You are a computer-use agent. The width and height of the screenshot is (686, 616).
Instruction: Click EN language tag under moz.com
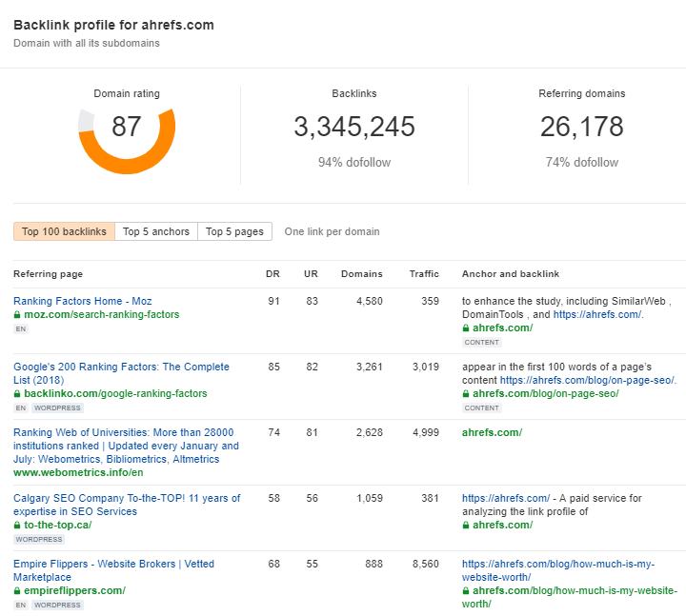click(21, 328)
